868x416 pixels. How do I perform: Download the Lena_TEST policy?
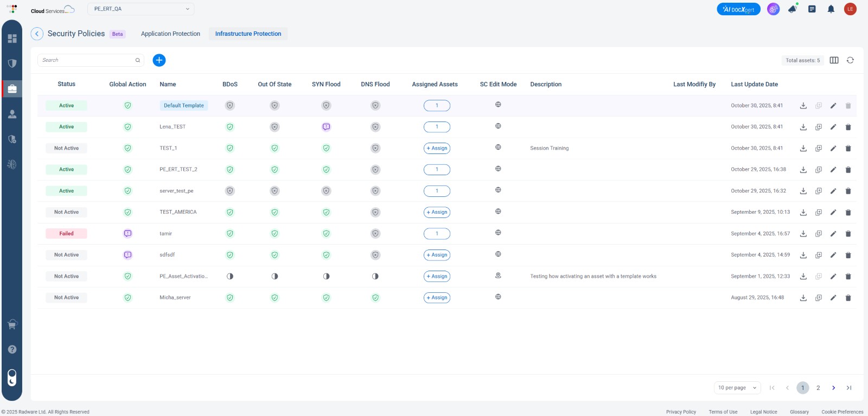coord(803,127)
